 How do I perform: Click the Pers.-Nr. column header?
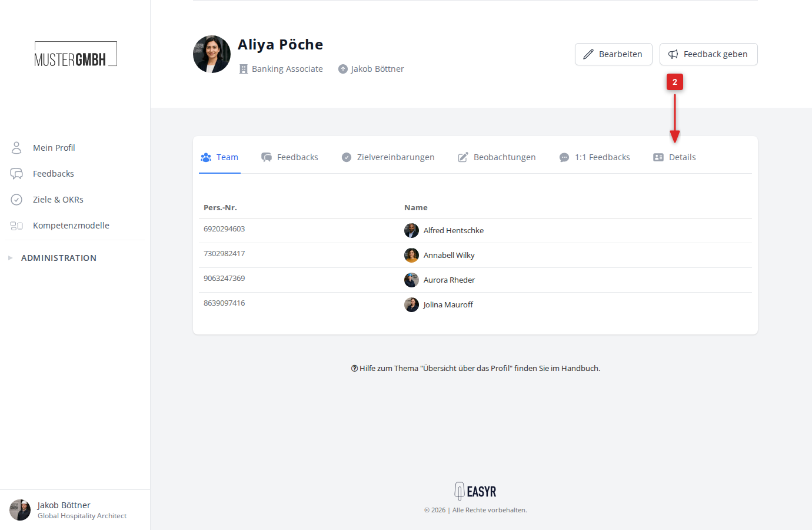(220, 207)
